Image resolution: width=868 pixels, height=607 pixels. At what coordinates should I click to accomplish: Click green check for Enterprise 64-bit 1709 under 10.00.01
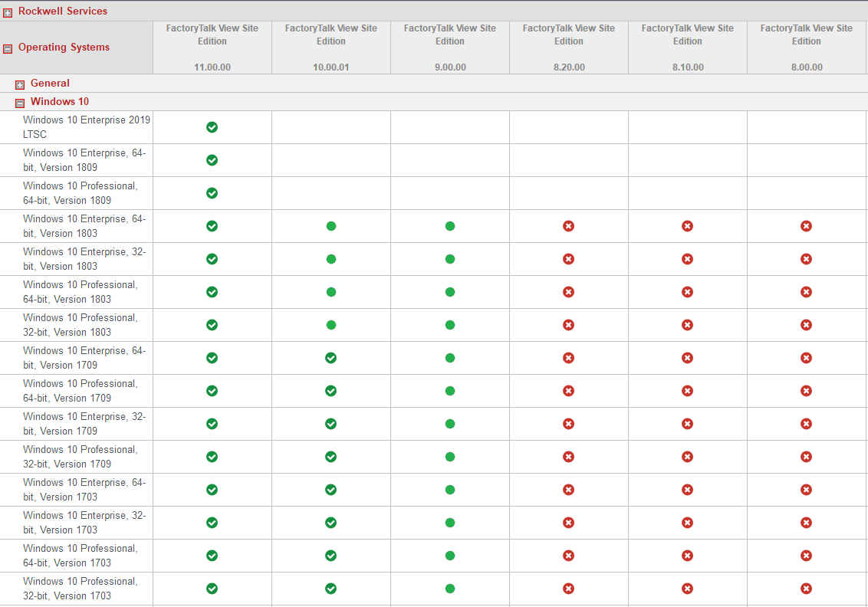331,358
